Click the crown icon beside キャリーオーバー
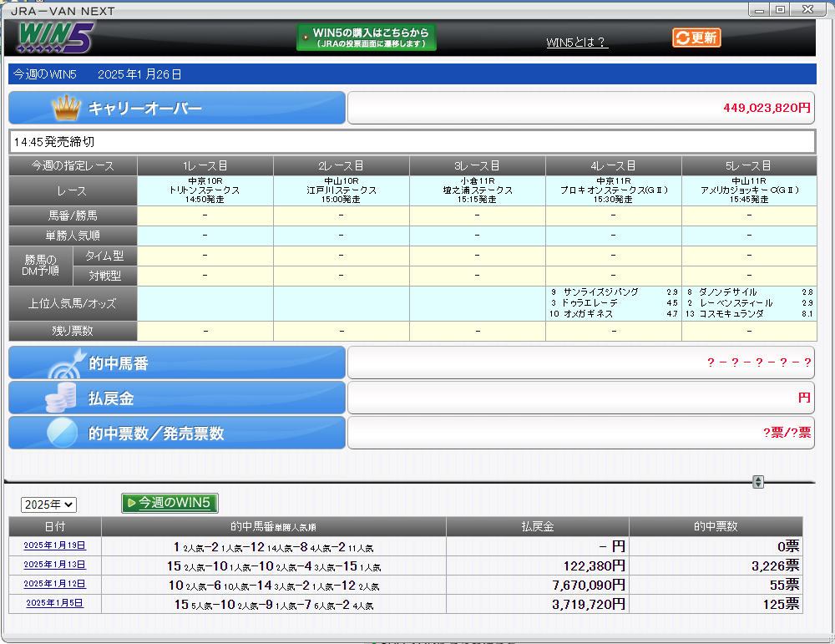This screenshot has height=644, width=835. pos(67,108)
